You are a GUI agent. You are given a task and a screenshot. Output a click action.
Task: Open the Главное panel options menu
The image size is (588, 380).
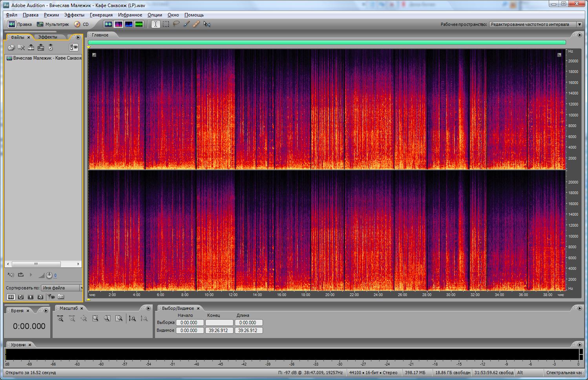pos(580,35)
